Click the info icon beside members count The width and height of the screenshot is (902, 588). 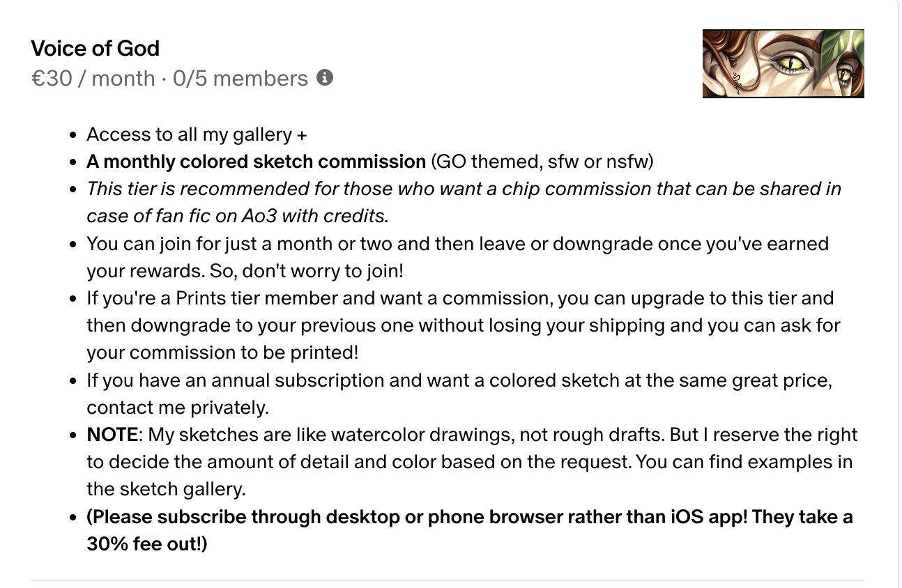[x=324, y=78]
